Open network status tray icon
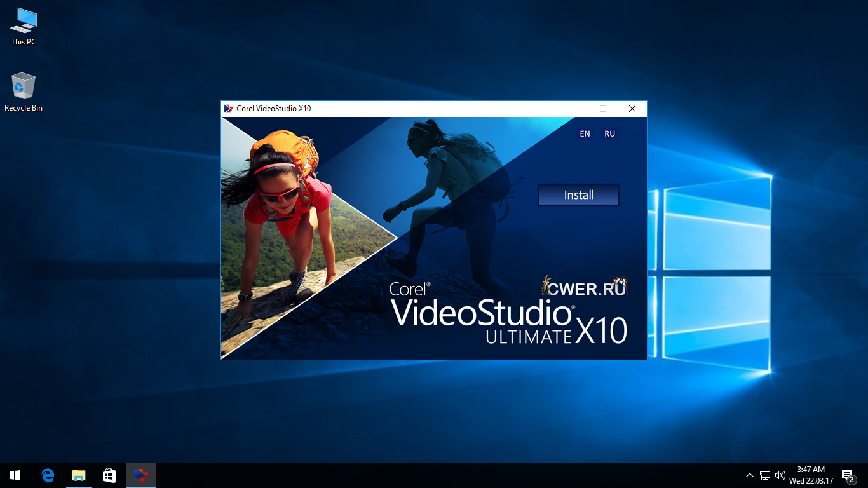This screenshot has width=868, height=488. coord(765,475)
